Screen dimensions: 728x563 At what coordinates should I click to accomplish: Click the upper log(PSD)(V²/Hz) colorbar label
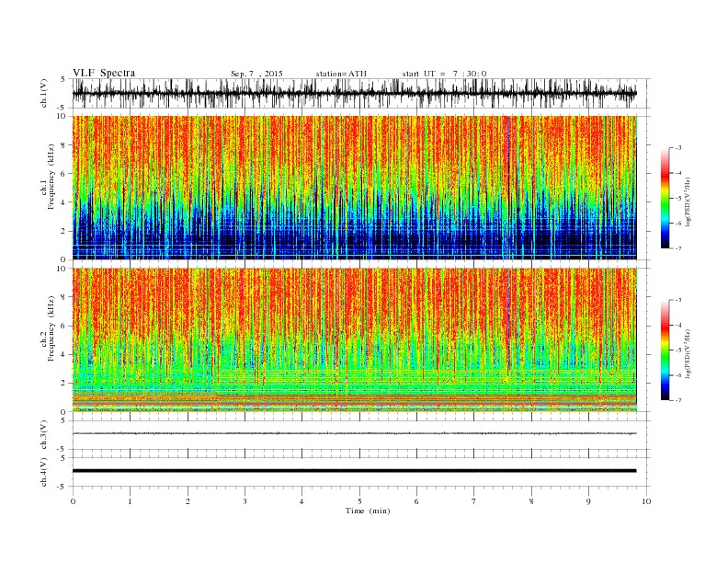click(x=688, y=201)
